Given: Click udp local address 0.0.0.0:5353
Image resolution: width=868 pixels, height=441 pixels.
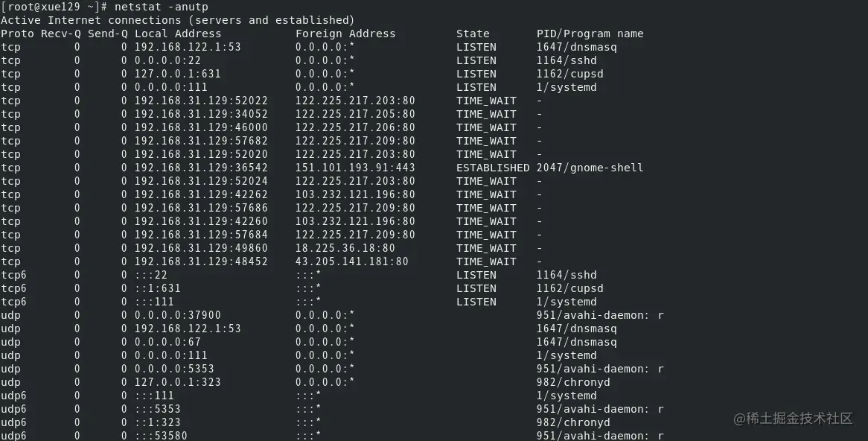Looking at the screenshot, I should point(174,369).
